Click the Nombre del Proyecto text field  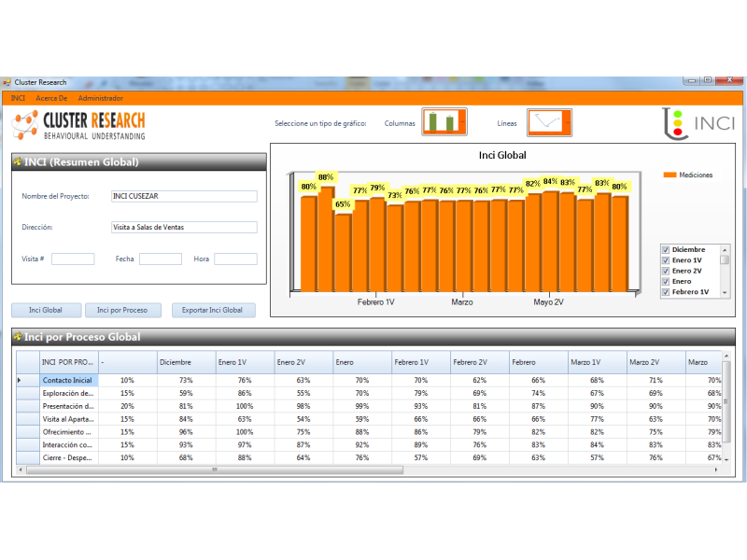(183, 196)
